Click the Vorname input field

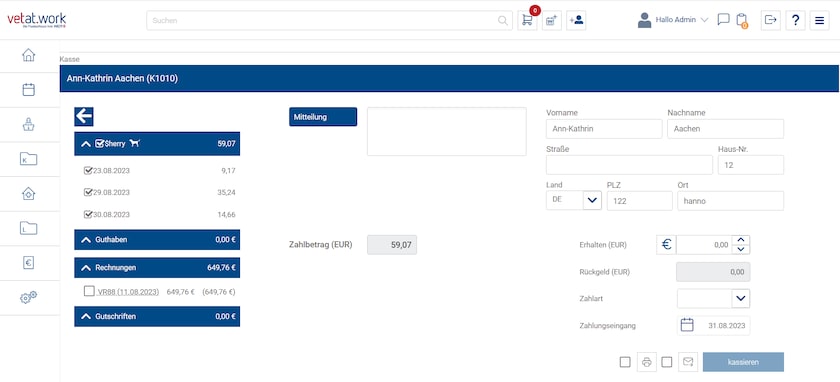point(604,129)
